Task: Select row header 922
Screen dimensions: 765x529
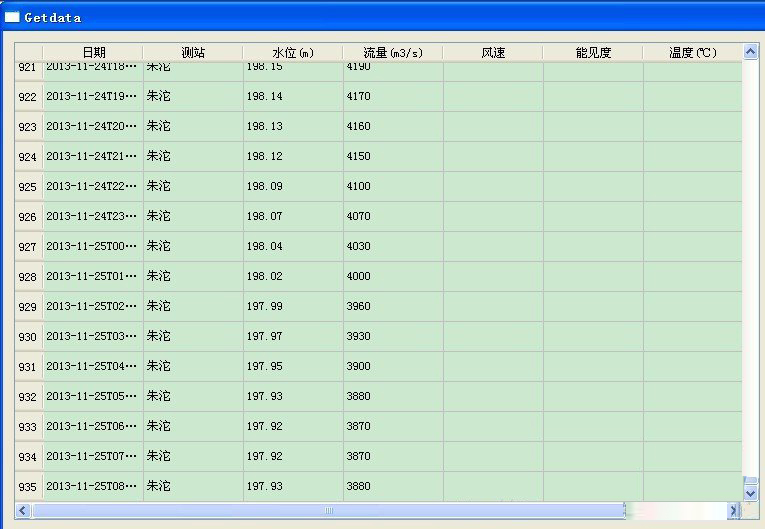Action: point(28,97)
